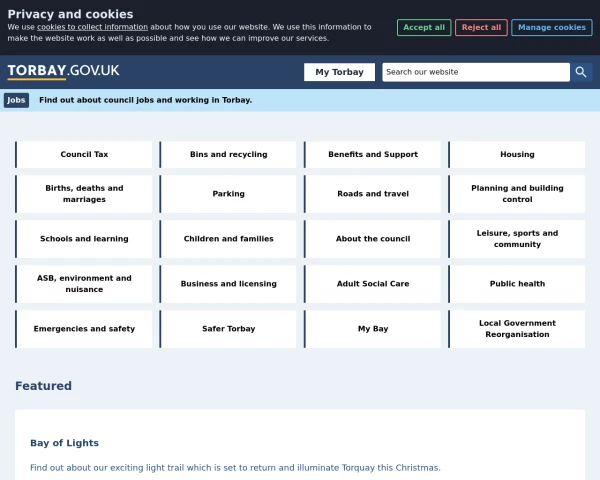Click the Search our website field
This screenshot has width=600, height=480.
[475, 72]
